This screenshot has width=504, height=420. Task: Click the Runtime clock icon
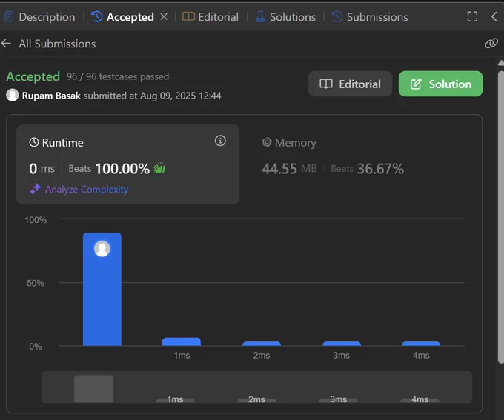point(34,142)
